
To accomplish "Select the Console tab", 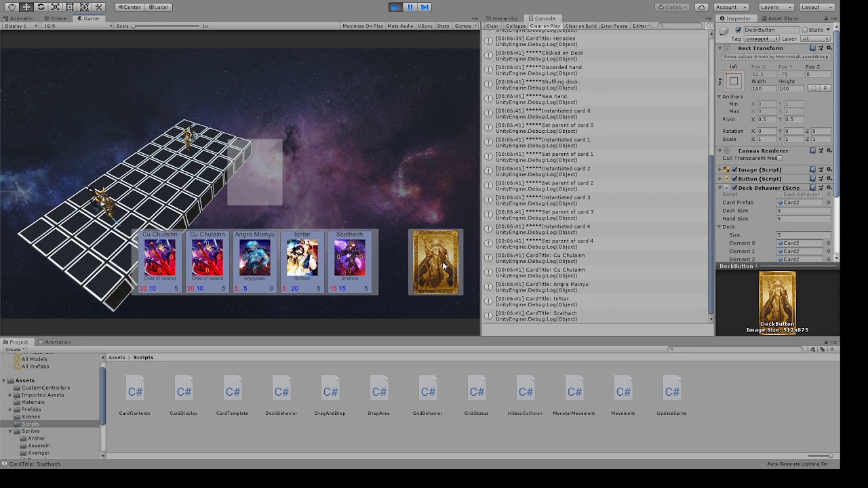I will [542, 18].
